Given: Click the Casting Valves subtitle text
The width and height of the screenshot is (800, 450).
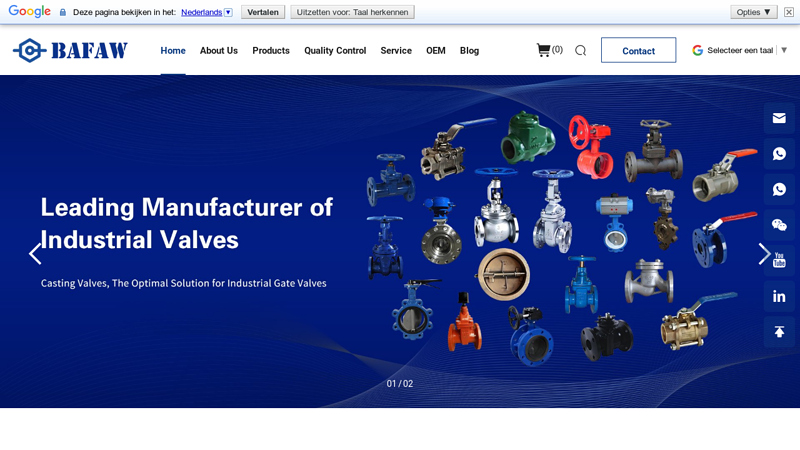Looking at the screenshot, I should click(x=184, y=283).
